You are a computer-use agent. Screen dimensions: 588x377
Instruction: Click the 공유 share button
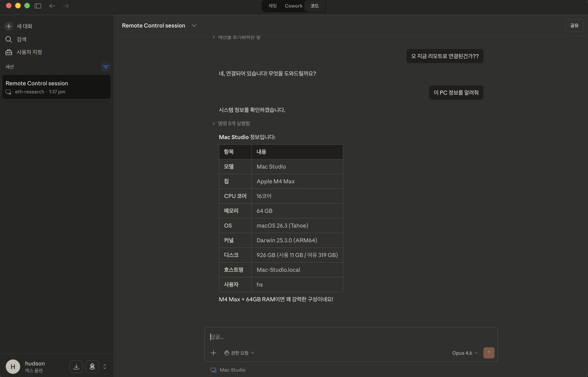click(x=574, y=25)
